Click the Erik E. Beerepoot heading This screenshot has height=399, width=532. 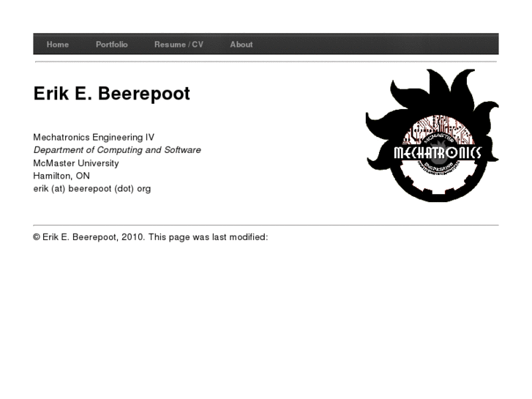pos(112,94)
